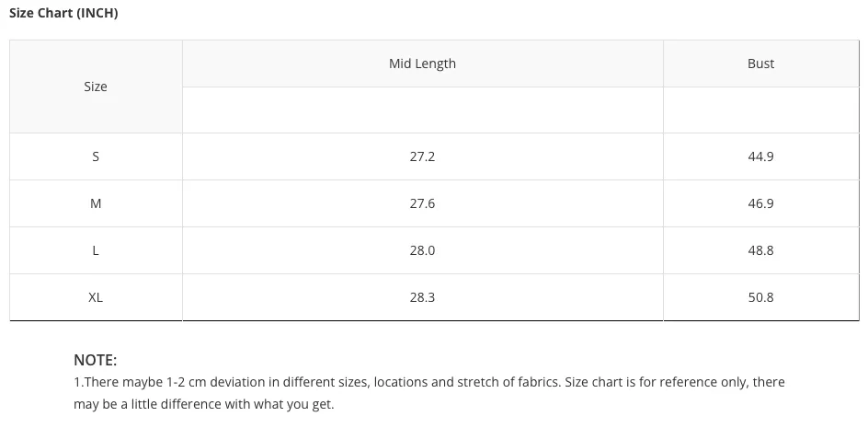Click the 'may be a little difference' text line
868x428 pixels.
point(204,404)
